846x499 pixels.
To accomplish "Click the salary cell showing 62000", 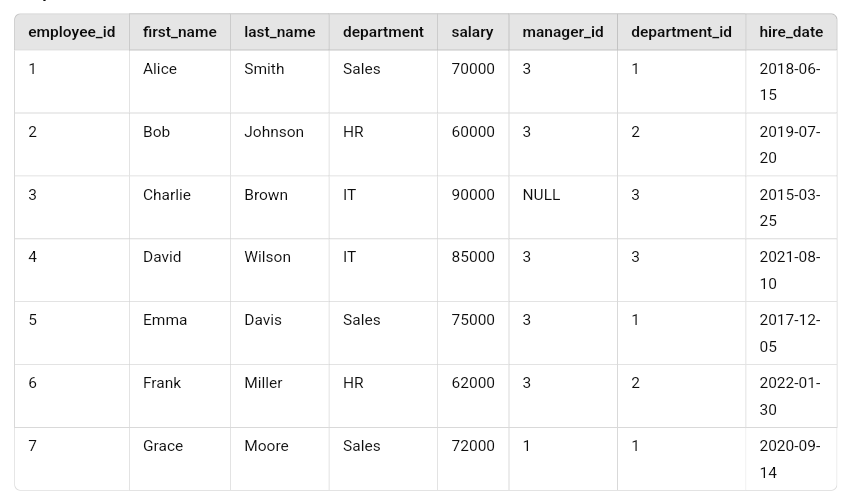I will coord(473,383).
